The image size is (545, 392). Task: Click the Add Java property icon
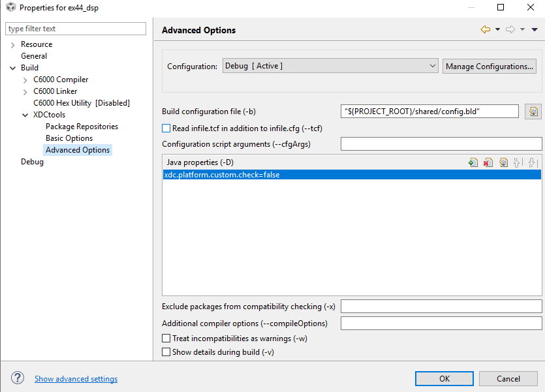coord(473,162)
